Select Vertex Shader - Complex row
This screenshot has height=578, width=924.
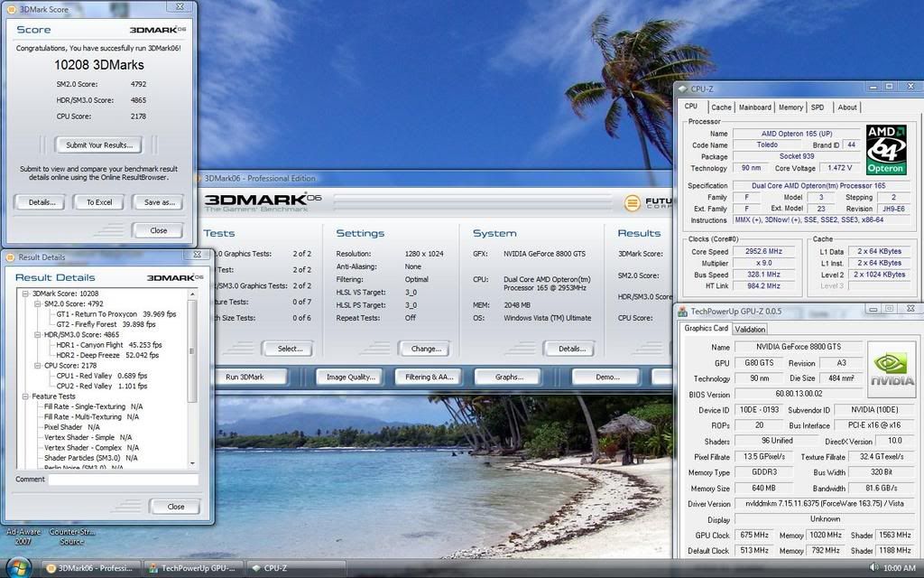91,448
